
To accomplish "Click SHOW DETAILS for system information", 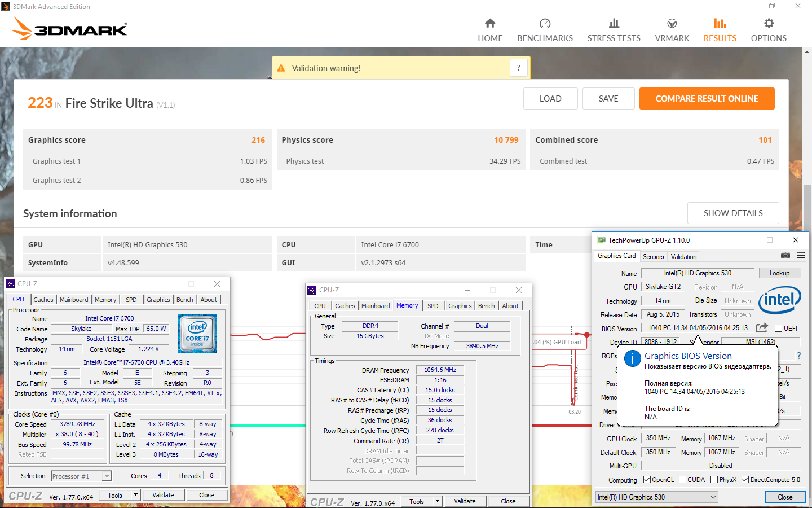I will click(733, 213).
